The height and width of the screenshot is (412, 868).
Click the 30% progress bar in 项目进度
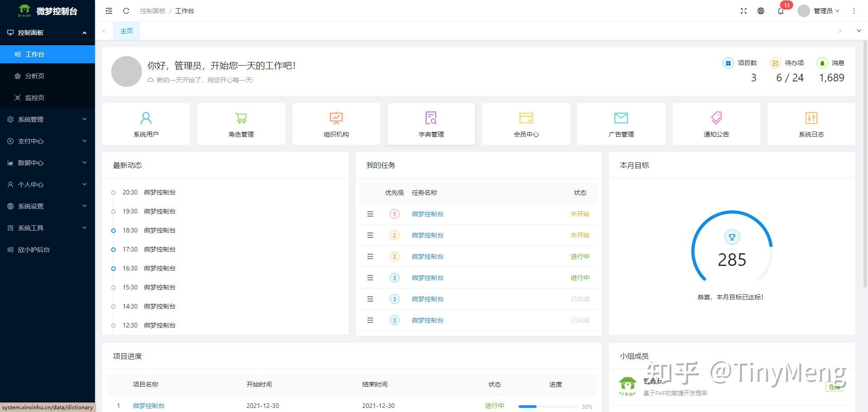[548, 407]
